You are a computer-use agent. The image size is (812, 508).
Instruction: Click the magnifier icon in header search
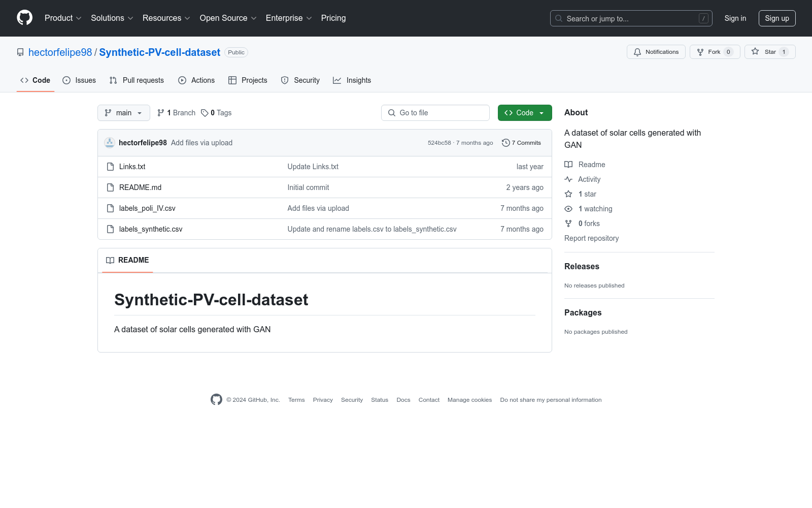coord(559,18)
